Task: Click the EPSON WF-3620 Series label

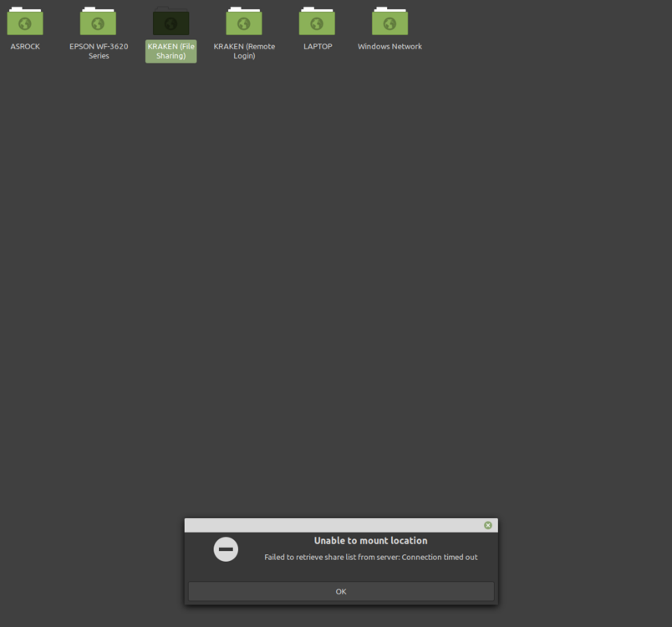Action: coord(99,51)
